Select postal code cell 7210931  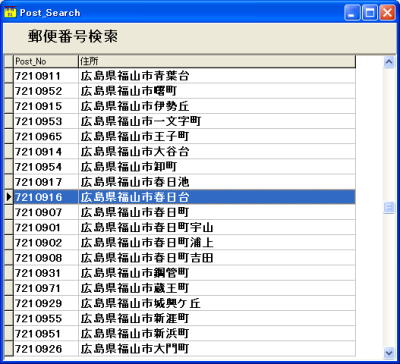46,273
